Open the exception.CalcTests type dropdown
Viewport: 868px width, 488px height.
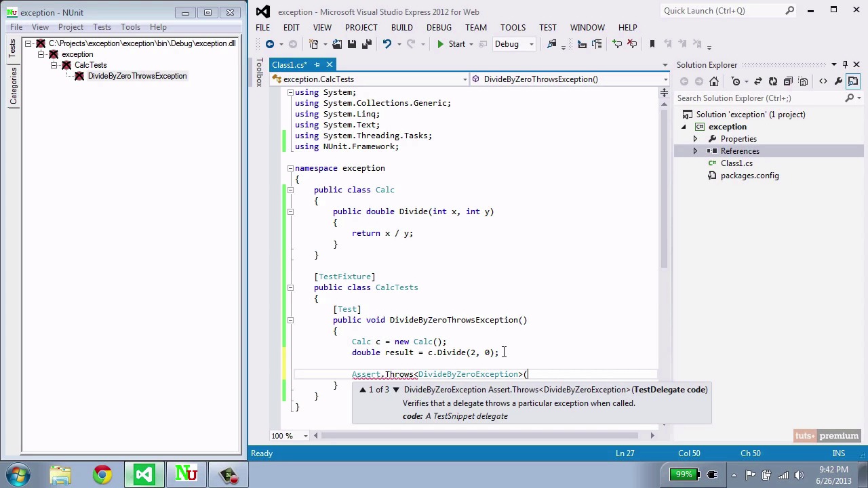point(370,79)
